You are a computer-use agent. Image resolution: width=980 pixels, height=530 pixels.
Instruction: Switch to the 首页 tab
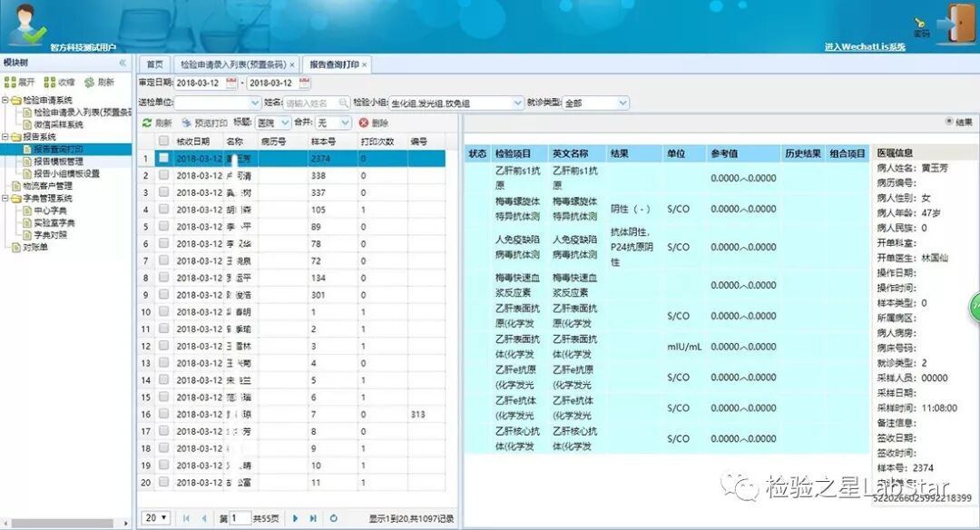(x=154, y=64)
